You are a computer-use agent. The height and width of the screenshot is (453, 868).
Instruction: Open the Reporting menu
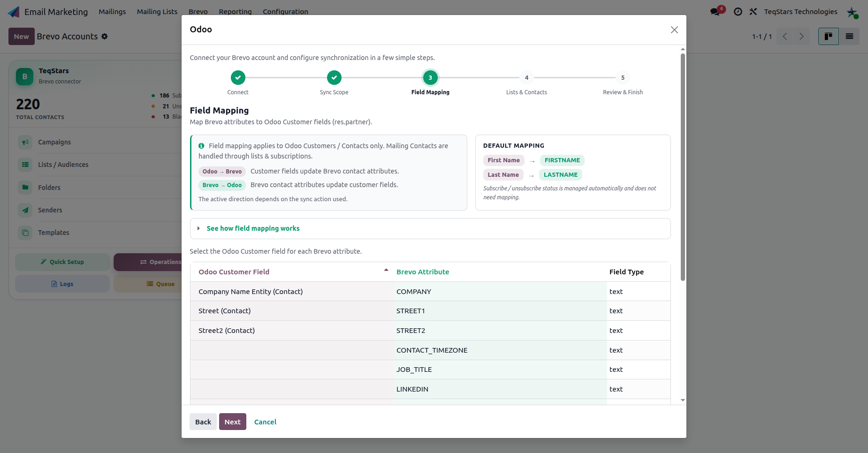tap(235, 12)
